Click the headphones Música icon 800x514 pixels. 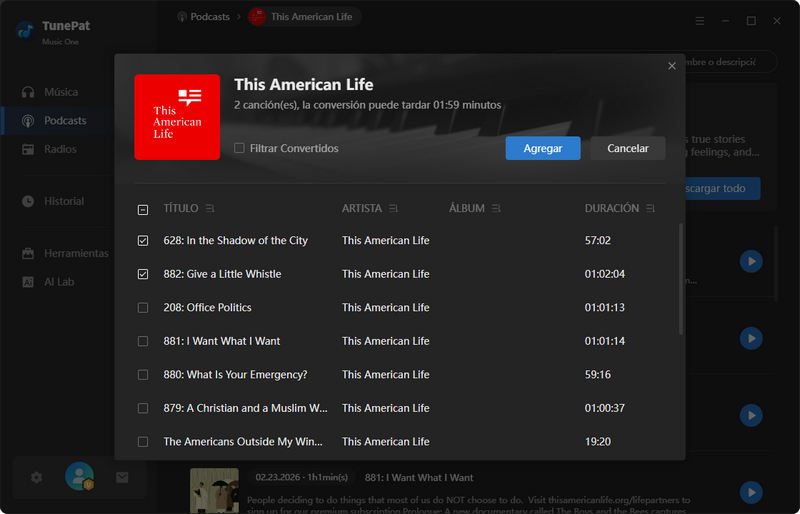point(28,92)
